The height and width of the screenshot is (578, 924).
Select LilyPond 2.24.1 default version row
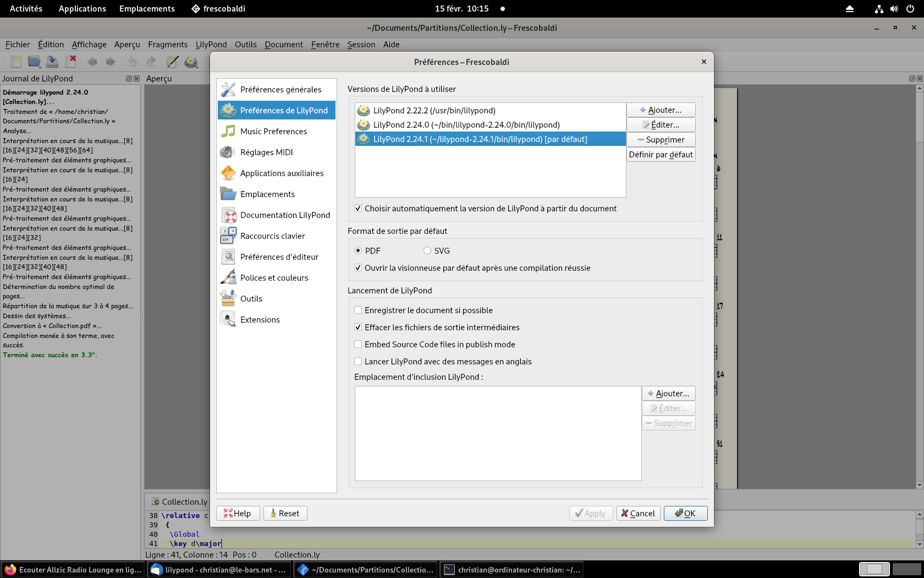pyautogui.click(x=490, y=139)
